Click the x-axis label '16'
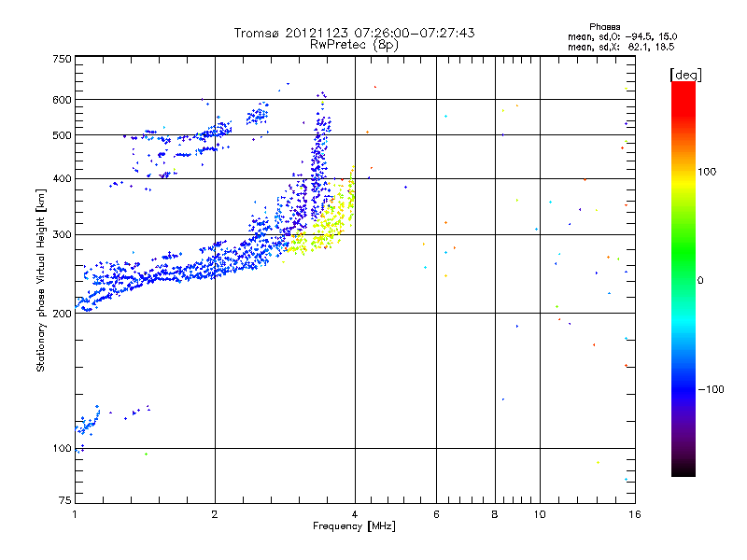This screenshot has width=747, height=560. tap(635, 514)
